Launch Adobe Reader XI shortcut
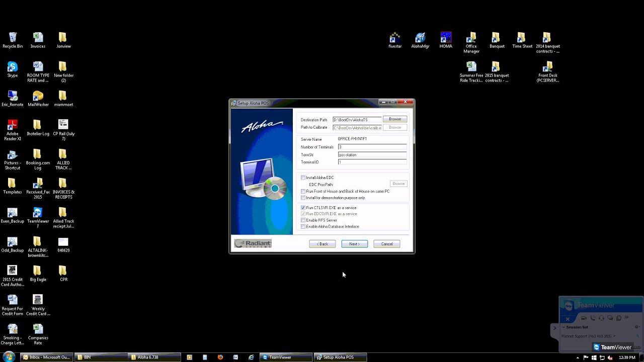644x362 pixels. click(13, 130)
